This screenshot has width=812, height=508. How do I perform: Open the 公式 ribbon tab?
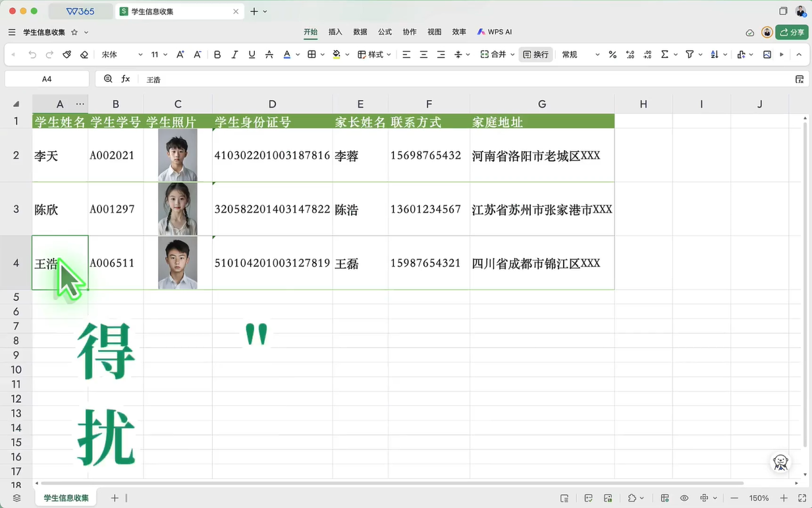(385, 32)
